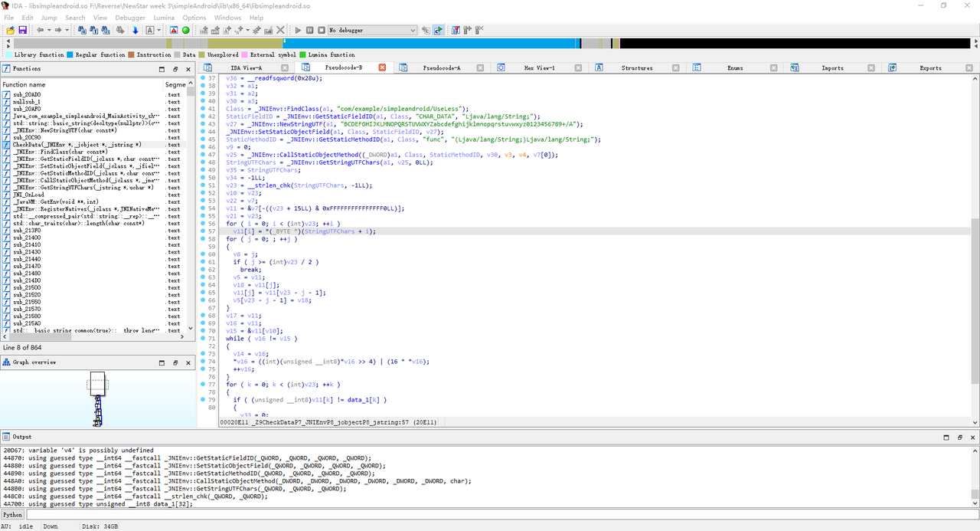The image size is (980, 531).
Task: Click the save database floppy icon
Action: pos(22,30)
